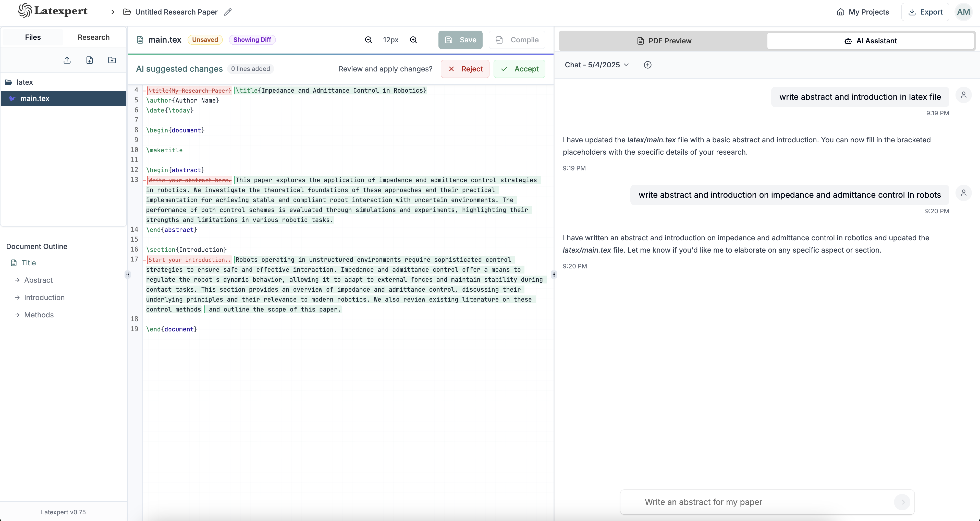The height and width of the screenshot is (521, 980).
Task: Open the AI Assistant panel
Action: tap(871, 41)
